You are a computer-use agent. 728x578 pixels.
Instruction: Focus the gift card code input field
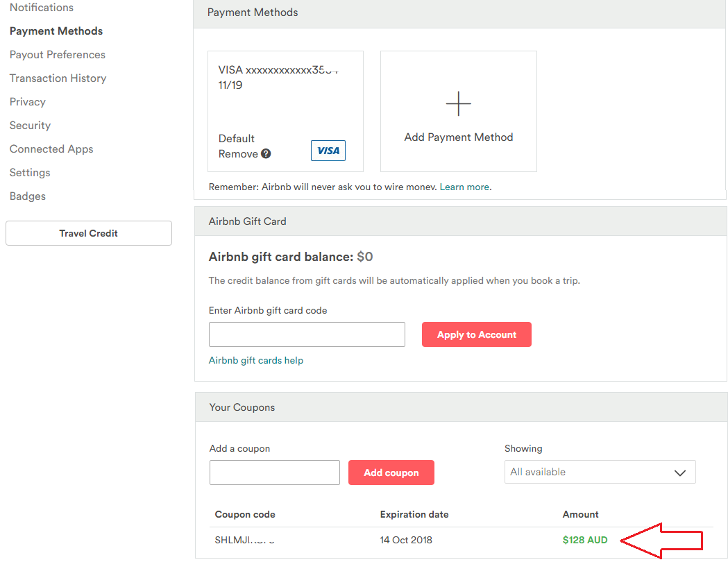coord(307,334)
